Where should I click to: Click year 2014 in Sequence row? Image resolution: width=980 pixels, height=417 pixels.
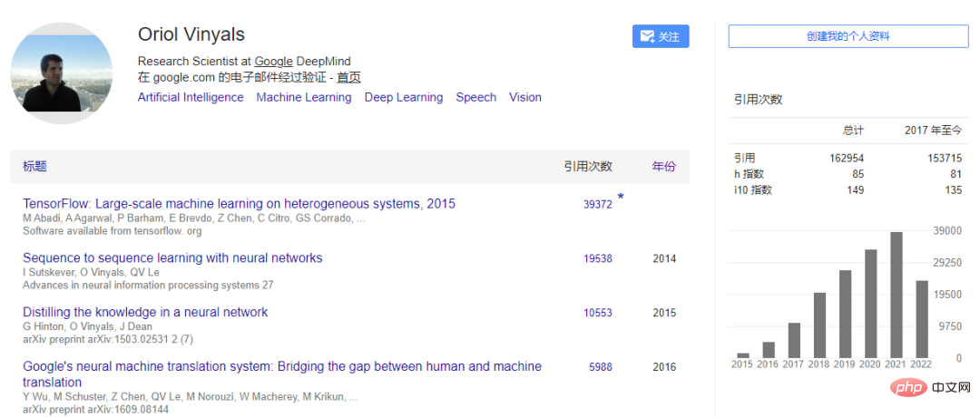tap(663, 258)
